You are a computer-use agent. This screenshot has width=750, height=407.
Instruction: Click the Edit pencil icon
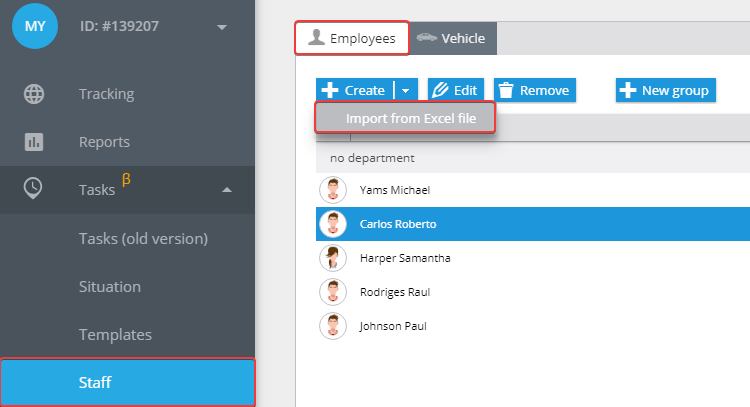(440, 90)
